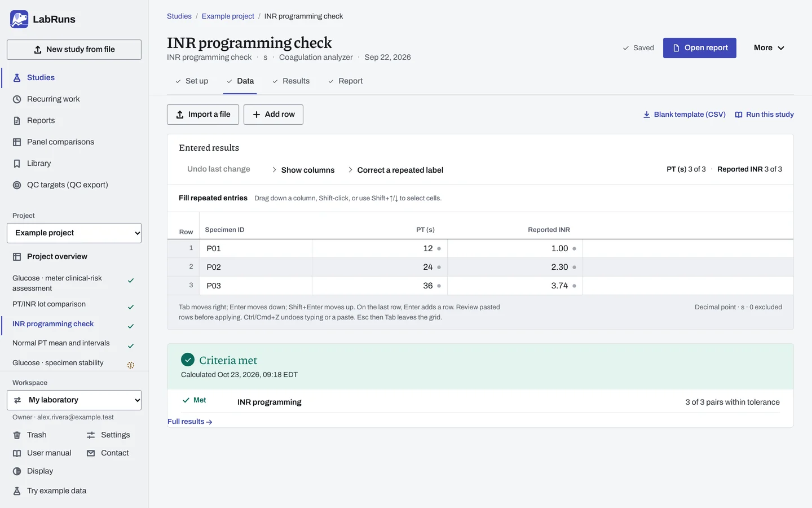Switch to the Report tab
The height and width of the screenshot is (508, 812).
pos(345,81)
